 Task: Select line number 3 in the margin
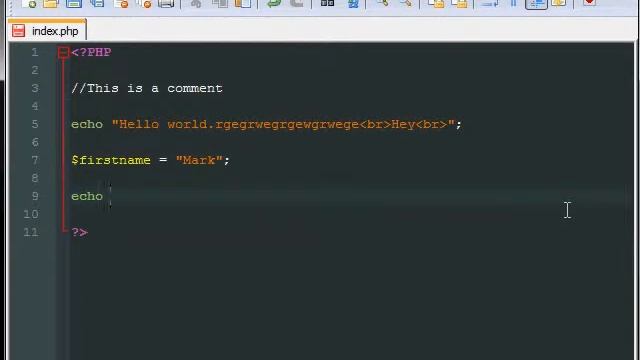point(35,88)
